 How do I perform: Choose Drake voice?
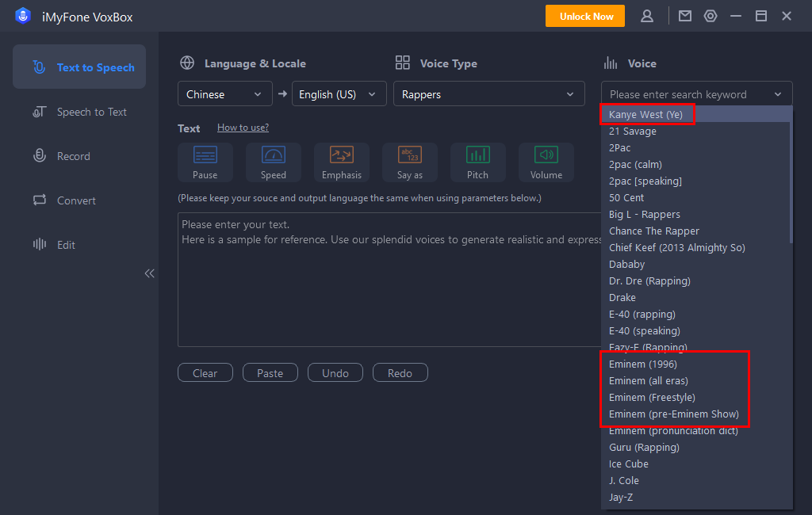tap(696, 297)
